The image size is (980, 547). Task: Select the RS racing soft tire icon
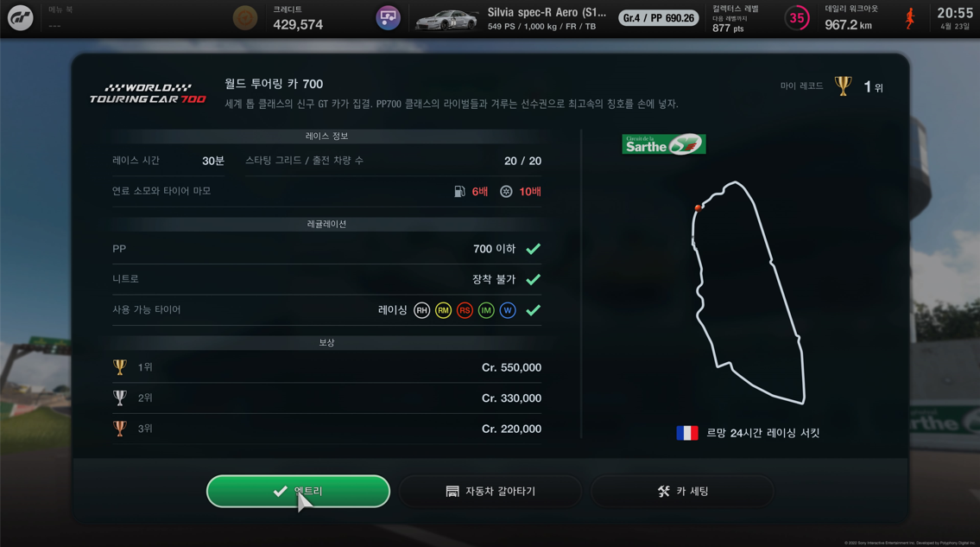coord(465,310)
